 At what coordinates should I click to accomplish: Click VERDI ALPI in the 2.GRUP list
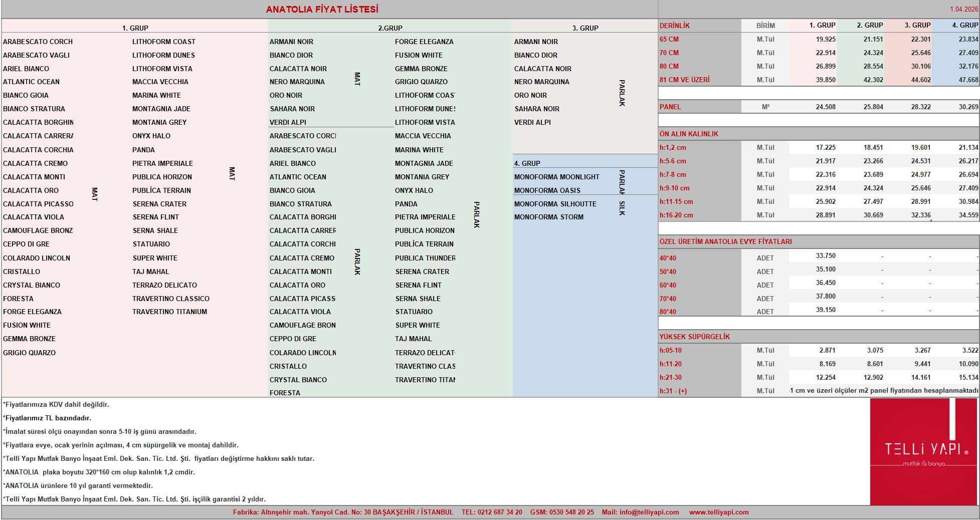click(288, 122)
